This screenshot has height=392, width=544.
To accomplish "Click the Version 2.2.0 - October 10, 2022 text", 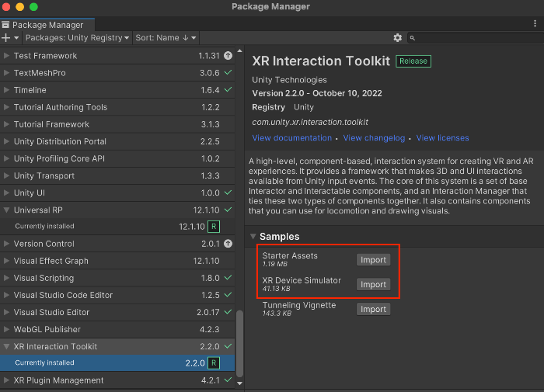I will [x=317, y=94].
